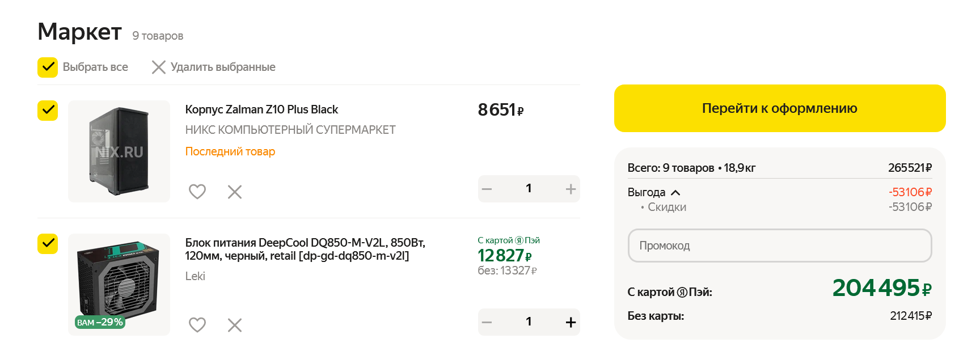Toggle the 'Выбрать все' checkbox
The image size is (980, 351).
[48, 67]
